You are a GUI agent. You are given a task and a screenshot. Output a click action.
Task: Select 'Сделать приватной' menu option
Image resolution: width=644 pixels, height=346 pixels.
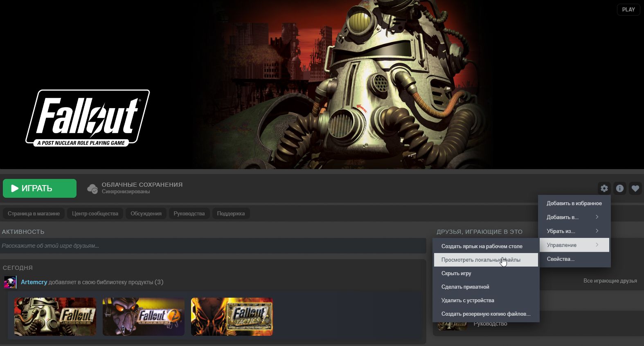tap(486, 287)
